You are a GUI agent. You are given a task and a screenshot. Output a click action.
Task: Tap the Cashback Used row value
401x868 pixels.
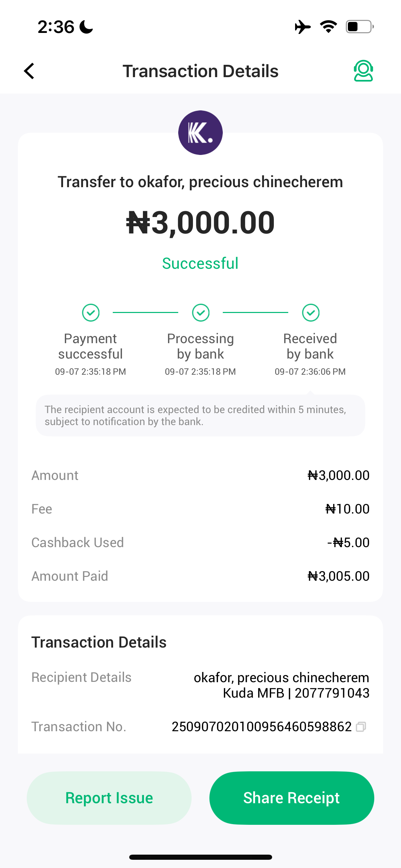click(x=348, y=543)
